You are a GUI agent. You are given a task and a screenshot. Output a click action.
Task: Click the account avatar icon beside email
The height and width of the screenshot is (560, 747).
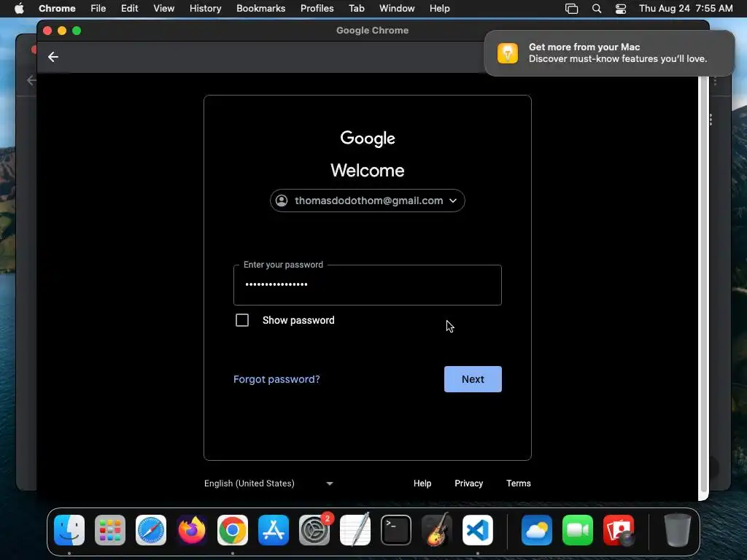282,201
